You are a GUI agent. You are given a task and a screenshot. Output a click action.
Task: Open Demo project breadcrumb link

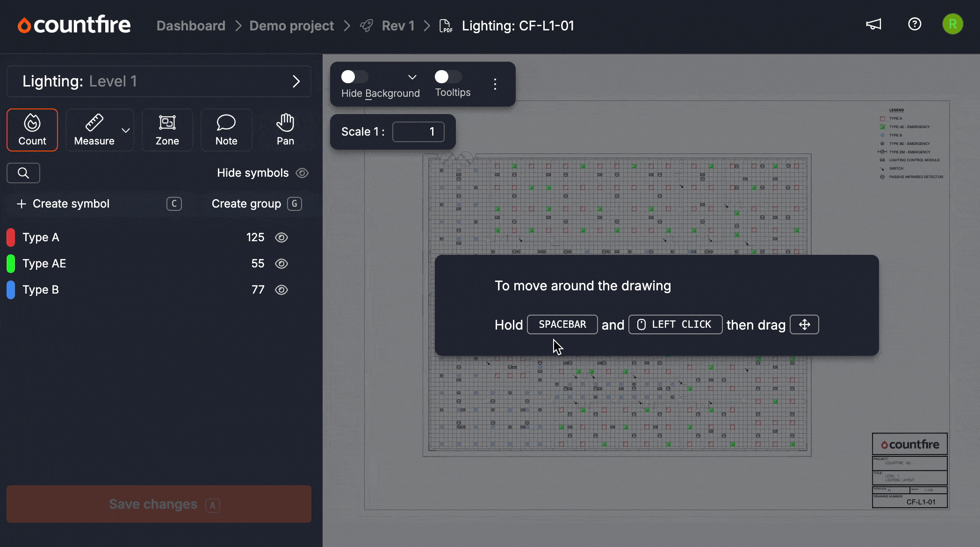291,26
